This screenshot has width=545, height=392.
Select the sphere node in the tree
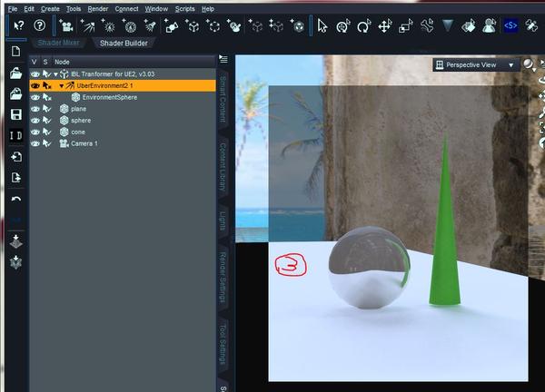81,121
